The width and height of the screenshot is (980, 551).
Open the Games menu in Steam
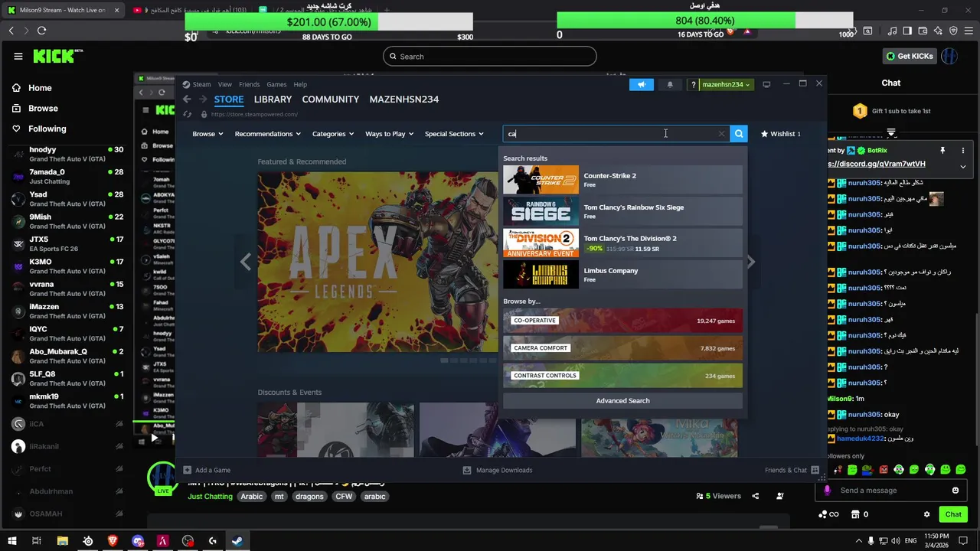pos(276,85)
